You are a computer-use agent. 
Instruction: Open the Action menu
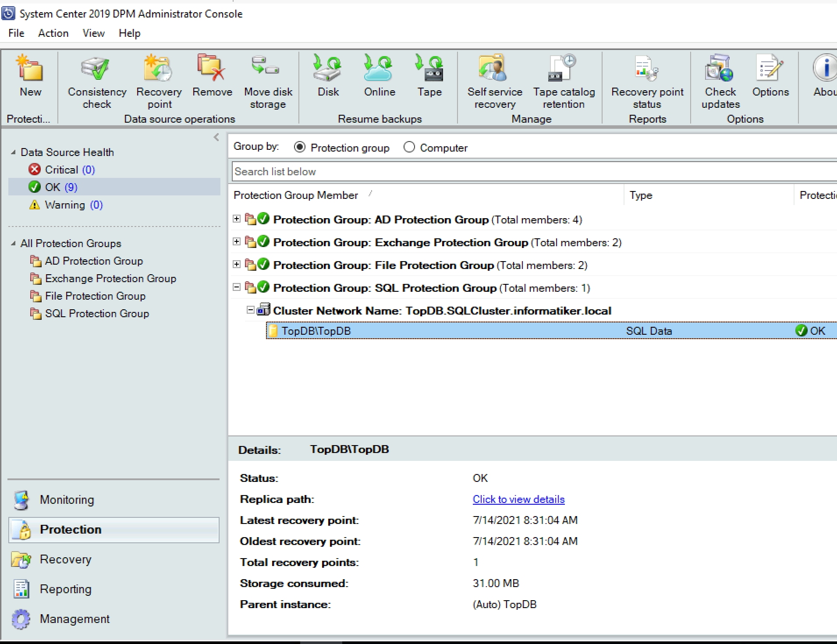pos(53,33)
